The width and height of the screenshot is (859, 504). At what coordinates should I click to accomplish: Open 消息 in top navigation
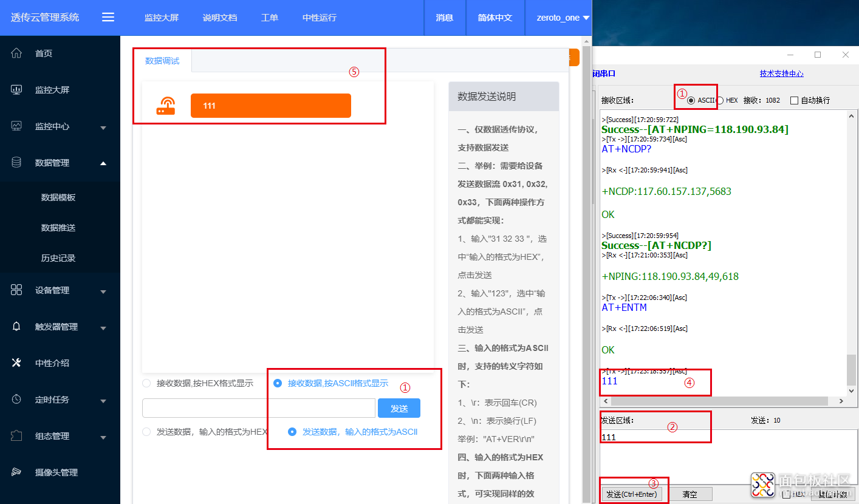pyautogui.click(x=445, y=18)
